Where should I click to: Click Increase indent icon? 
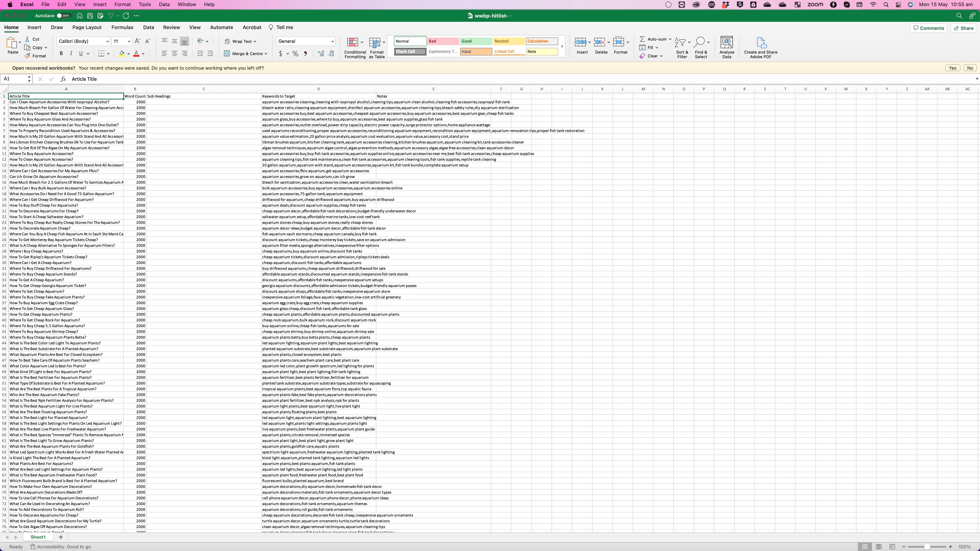(x=210, y=54)
